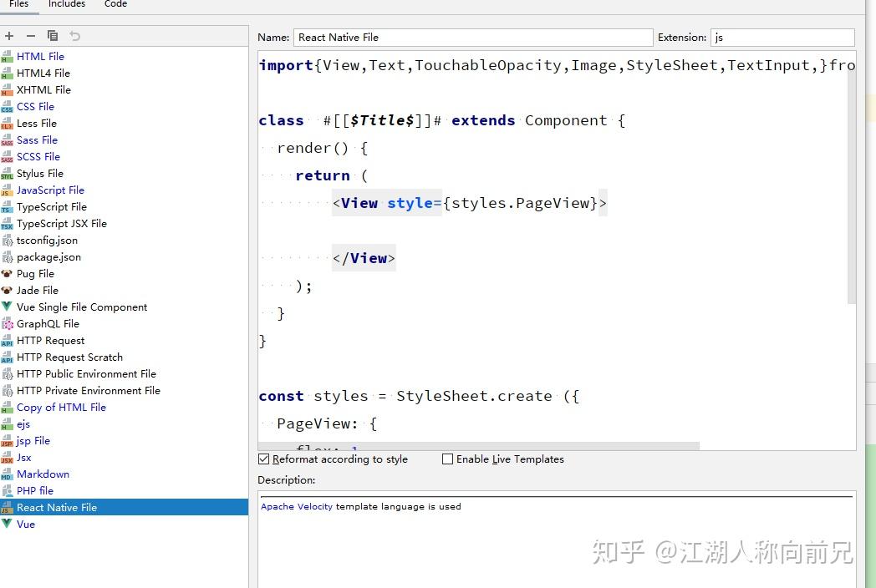The width and height of the screenshot is (876, 588).
Task: Click the Extension input field
Action: 782,38
